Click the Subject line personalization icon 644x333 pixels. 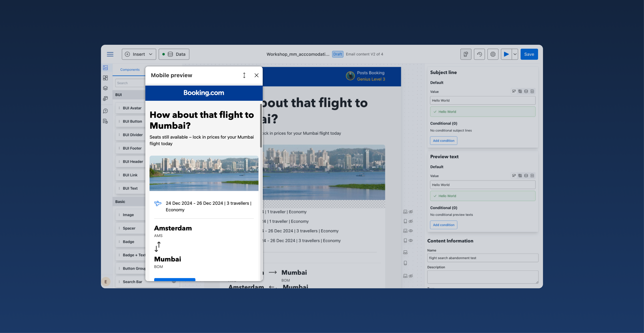coord(514,91)
